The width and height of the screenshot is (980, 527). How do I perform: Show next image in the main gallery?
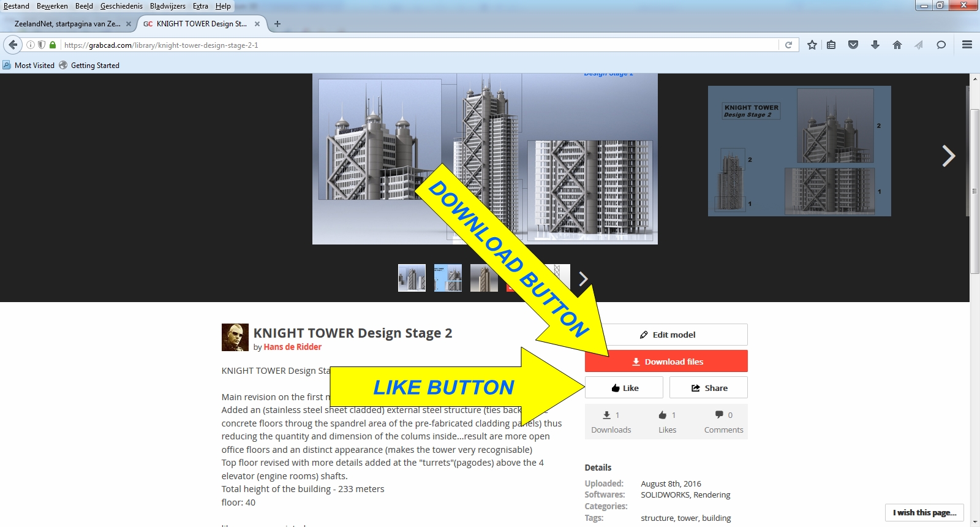[x=949, y=156]
